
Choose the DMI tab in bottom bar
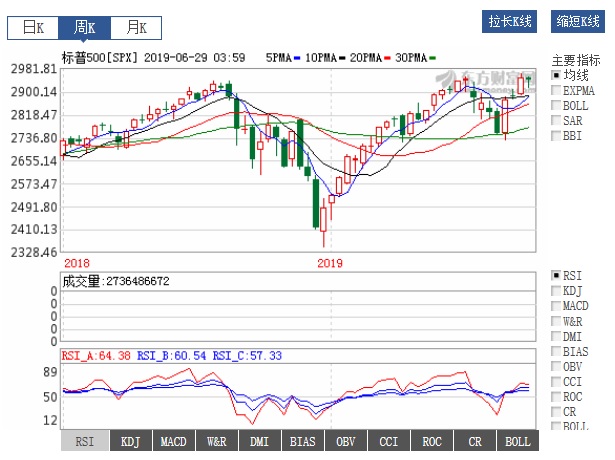[x=259, y=441]
